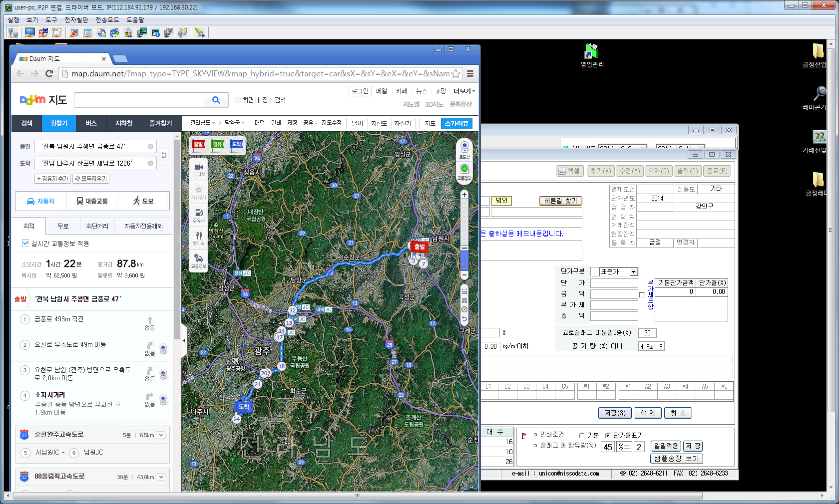Viewport: 839px width, 504px height.
Task: Collapse the route side panel arrow
Action: [184, 341]
